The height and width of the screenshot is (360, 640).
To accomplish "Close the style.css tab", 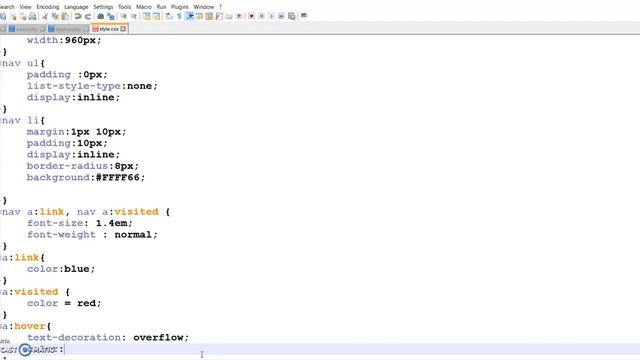I will 123,29.
